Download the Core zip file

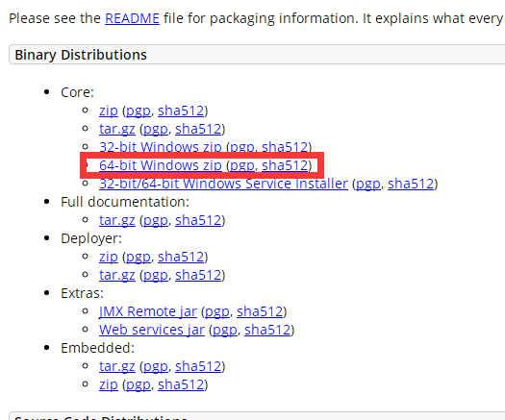coord(109,111)
